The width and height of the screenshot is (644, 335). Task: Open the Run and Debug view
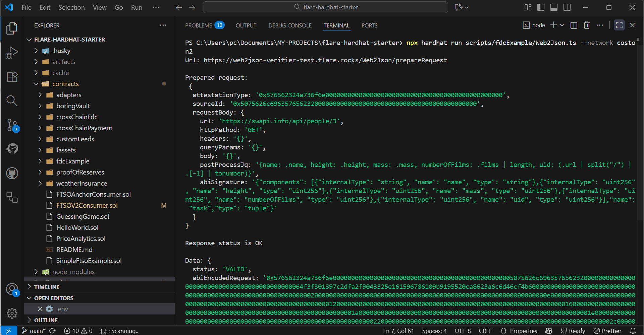pyautogui.click(x=12, y=53)
